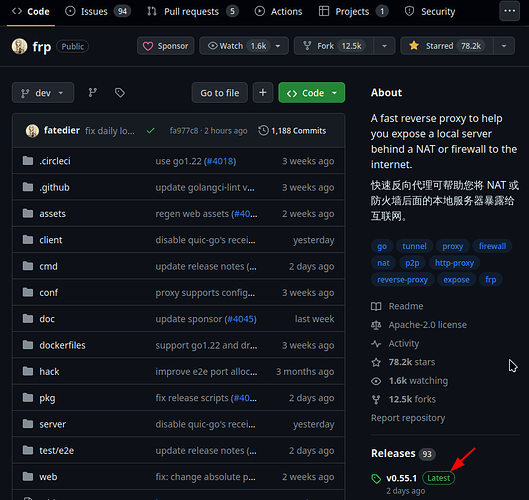Open pull request #4045 link

(241, 319)
